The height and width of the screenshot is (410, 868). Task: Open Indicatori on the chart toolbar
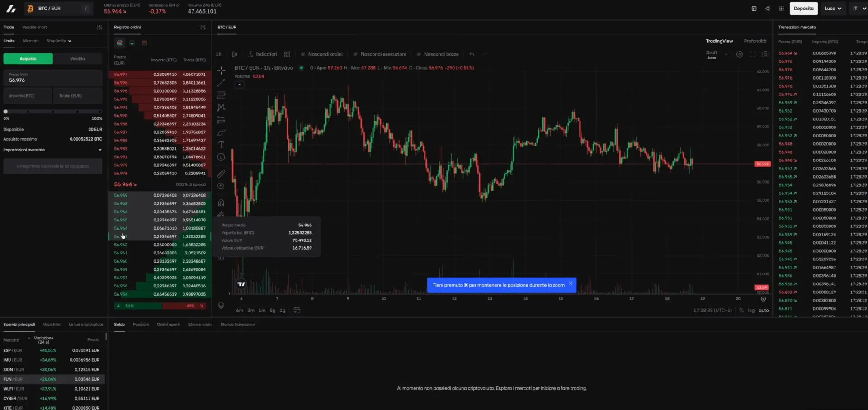click(263, 54)
